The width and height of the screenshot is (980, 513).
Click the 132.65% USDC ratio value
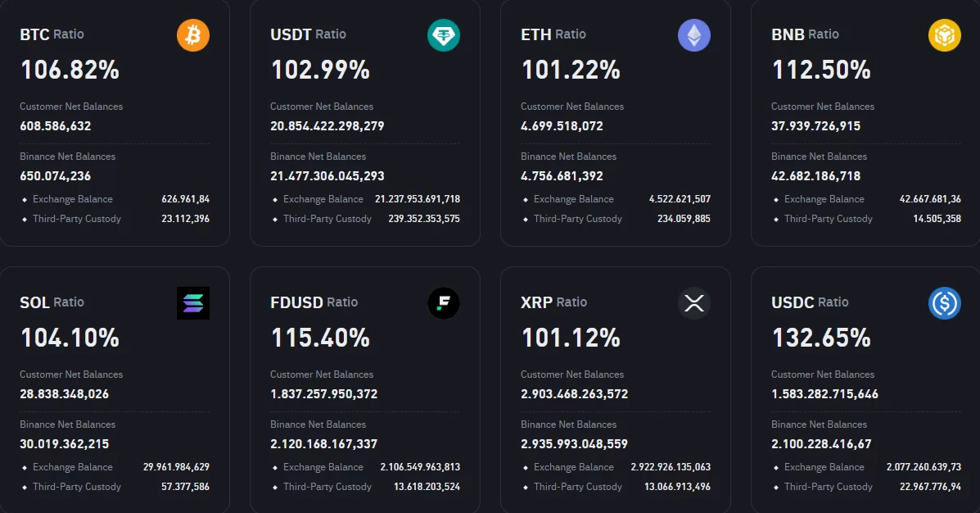point(821,338)
